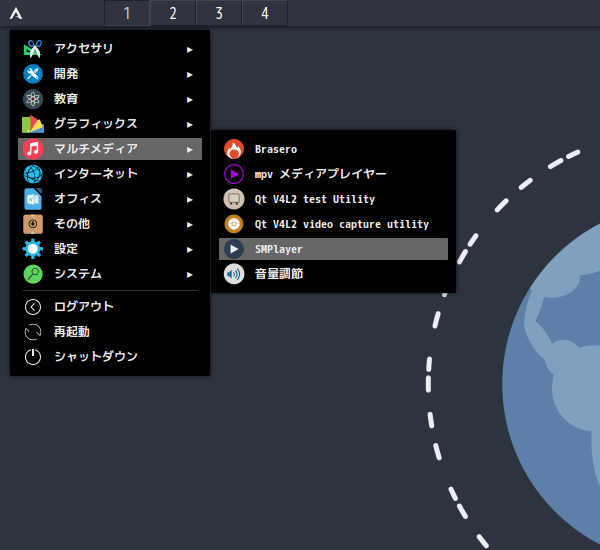Open Qt V4L2 test Utility entry
Image resolution: width=600 pixels, height=550 pixels.
tap(333, 199)
